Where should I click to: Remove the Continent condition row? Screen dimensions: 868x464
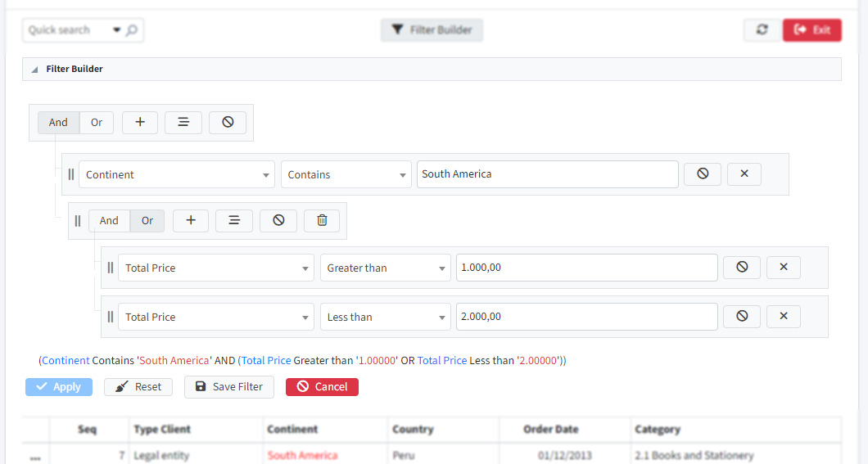point(744,174)
